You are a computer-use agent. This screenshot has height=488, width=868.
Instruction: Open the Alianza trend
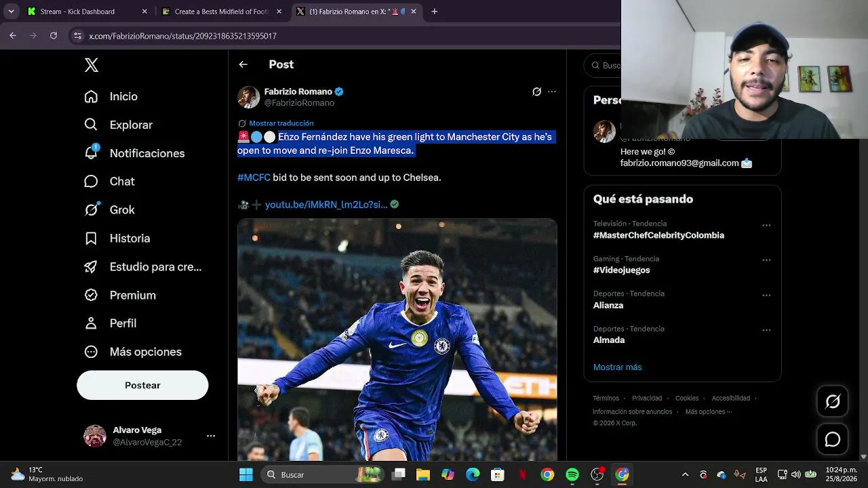coord(608,306)
